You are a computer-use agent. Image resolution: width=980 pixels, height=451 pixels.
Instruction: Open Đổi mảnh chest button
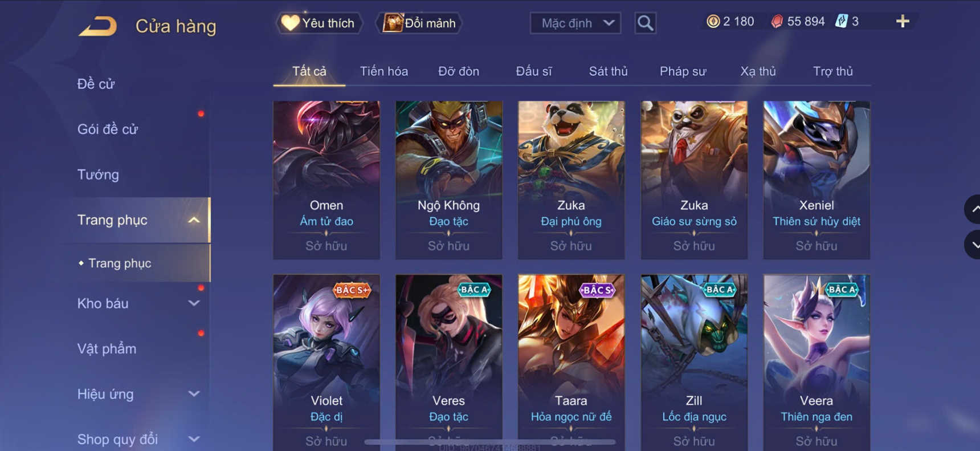pos(419,23)
